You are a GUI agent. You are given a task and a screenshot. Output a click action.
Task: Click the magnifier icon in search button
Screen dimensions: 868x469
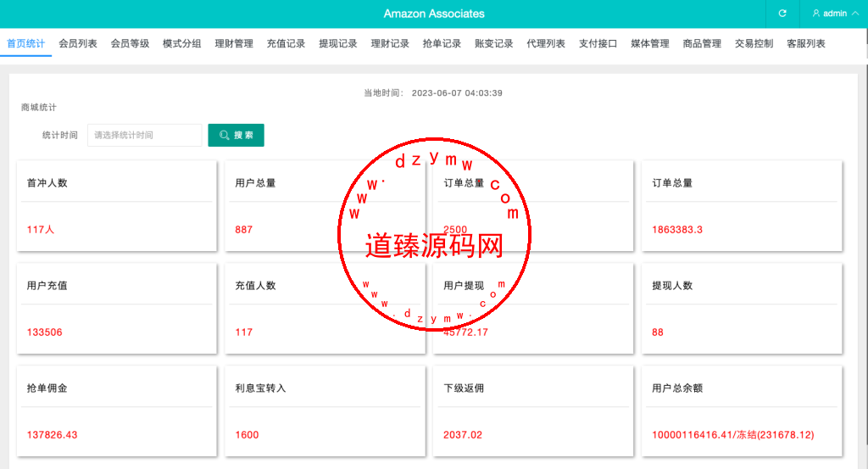point(224,135)
